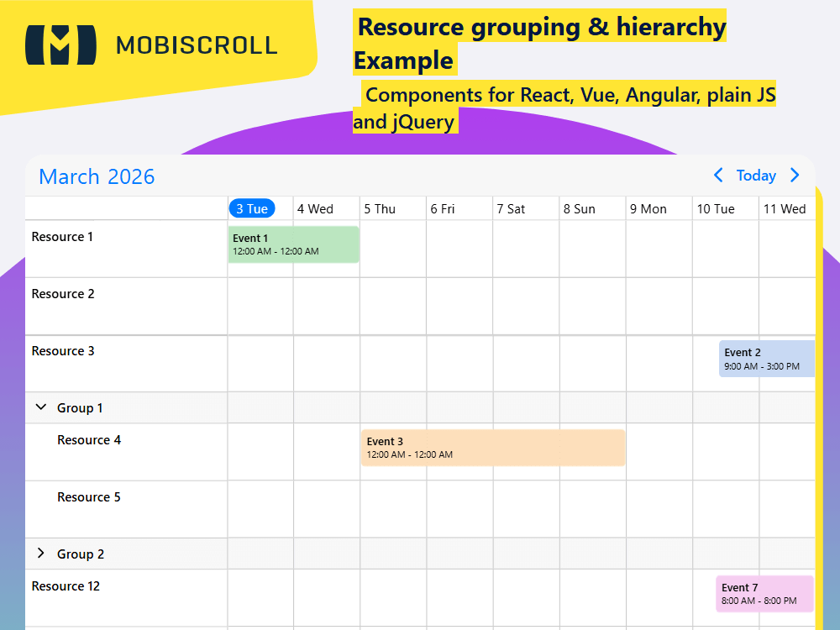The width and height of the screenshot is (840, 630).
Task: Click the MOBISCROLL brand text link
Action: (x=197, y=46)
